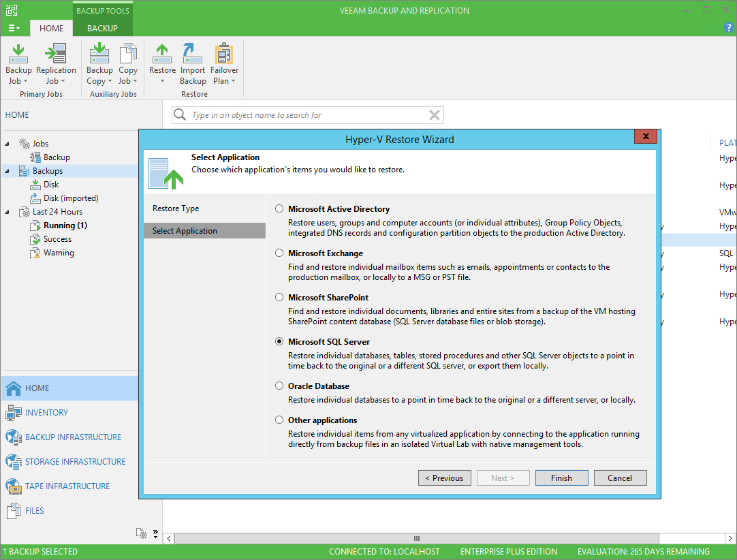The height and width of the screenshot is (560, 737).
Task: Click horizontal scrollbar left arrow
Action: pos(168,538)
